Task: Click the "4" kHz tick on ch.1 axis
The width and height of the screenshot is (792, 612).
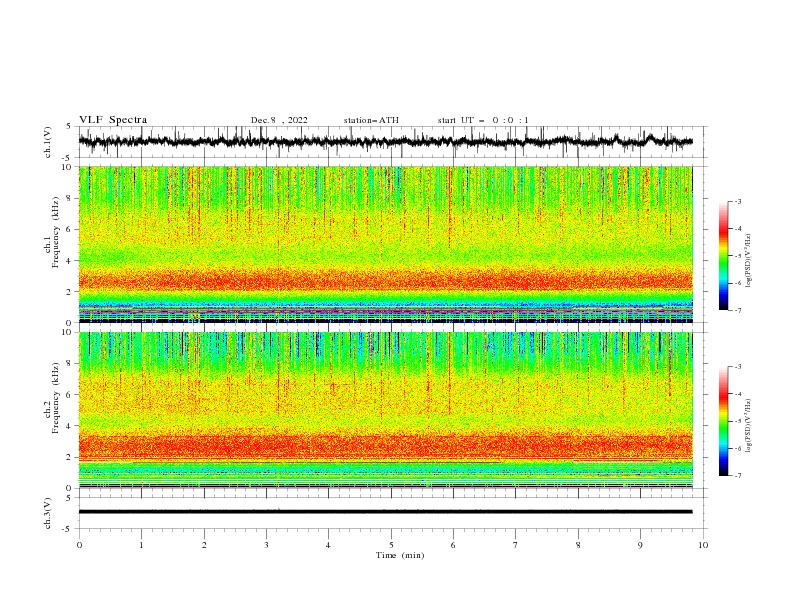Action: [70, 261]
